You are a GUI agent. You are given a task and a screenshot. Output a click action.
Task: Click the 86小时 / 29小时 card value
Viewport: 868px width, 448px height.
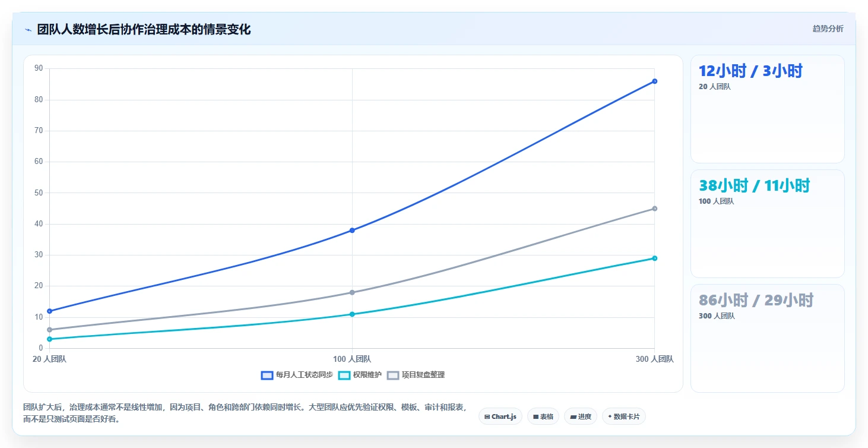coord(756,301)
